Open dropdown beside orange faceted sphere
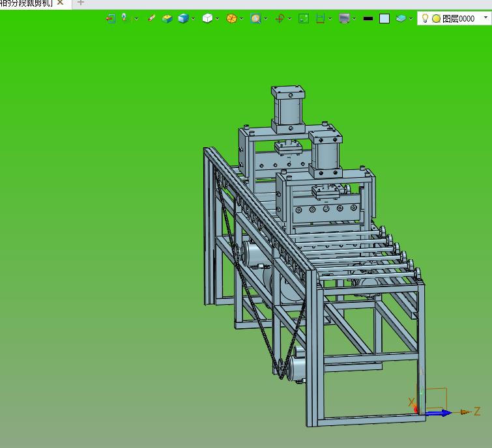 pyautogui.click(x=241, y=19)
